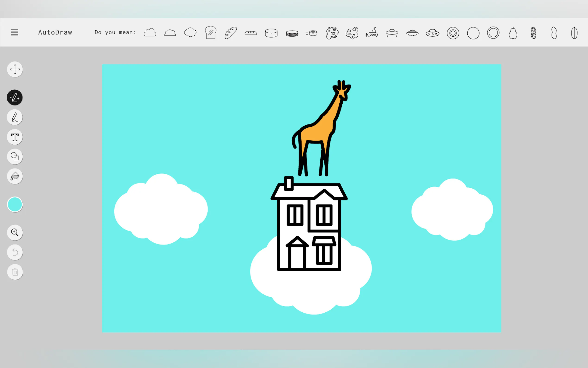Select the AutoDraw magic pencil tool
This screenshot has width=588, height=368.
tap(15, 98)
